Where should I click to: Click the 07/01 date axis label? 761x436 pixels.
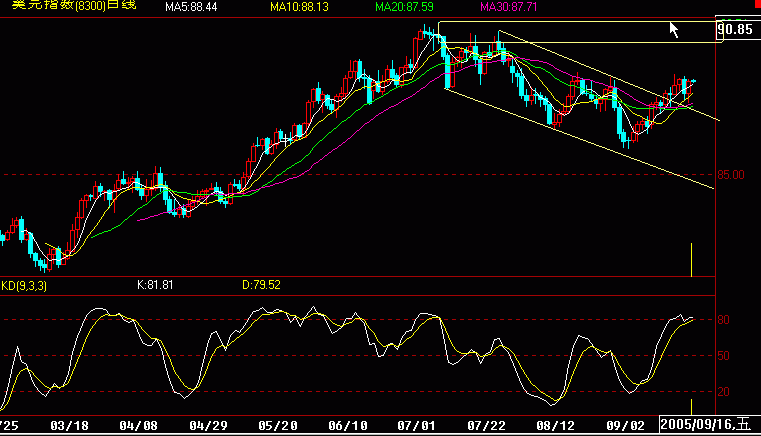tap(416, 426)
